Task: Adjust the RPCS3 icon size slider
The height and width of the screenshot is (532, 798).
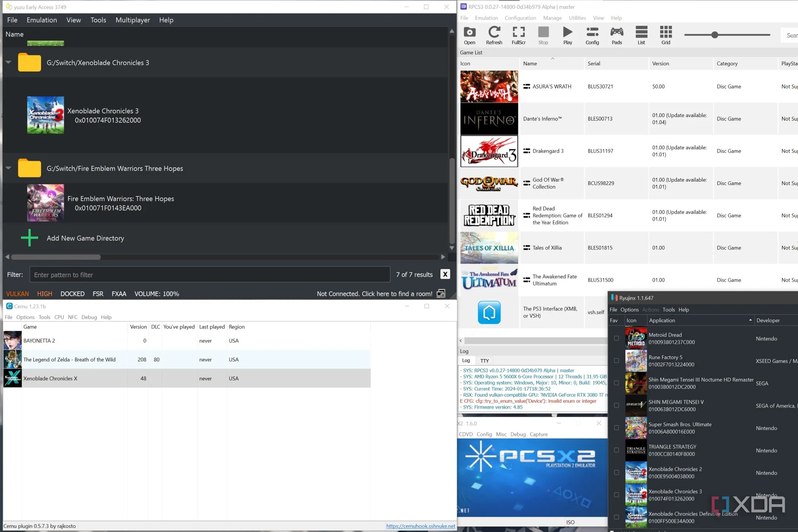Action: tap(714, 35)
